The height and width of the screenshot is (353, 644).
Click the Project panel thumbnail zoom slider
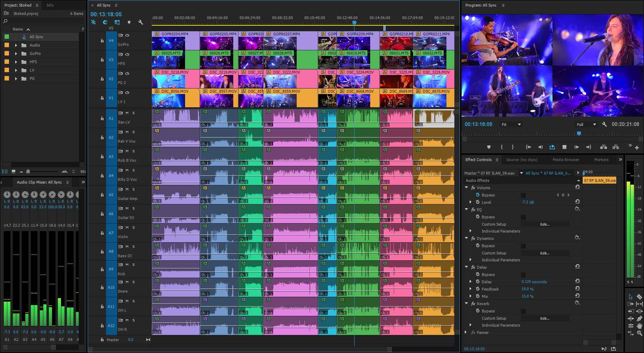pos(28,171)
